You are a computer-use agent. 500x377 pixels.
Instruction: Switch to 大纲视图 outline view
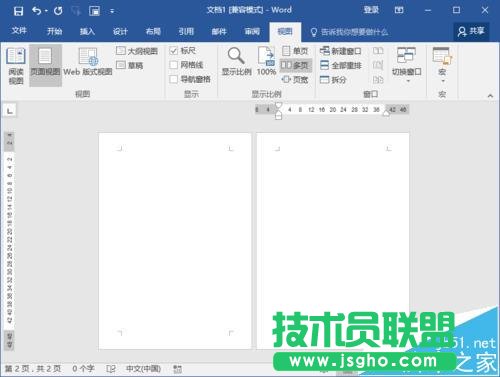137,51
